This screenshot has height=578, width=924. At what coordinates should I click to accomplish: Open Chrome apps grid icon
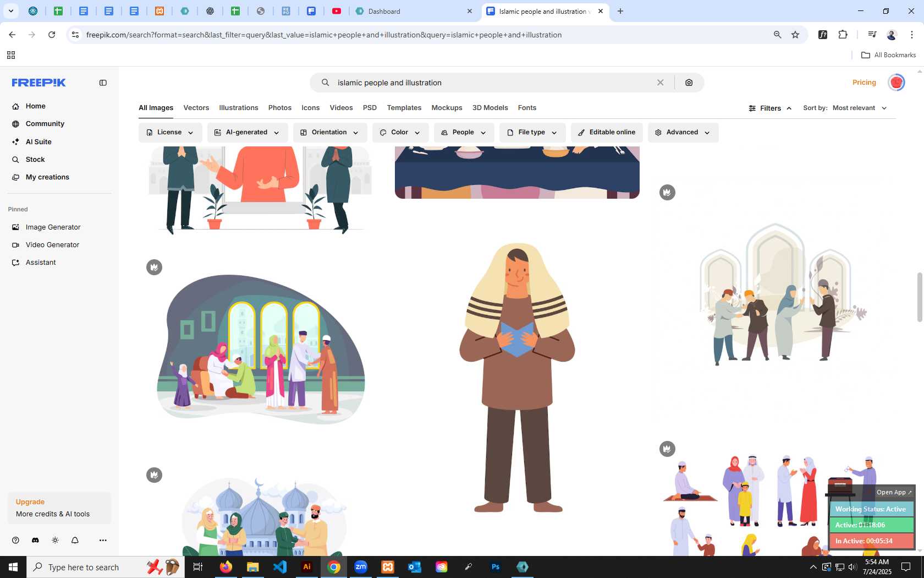coord(11,55)
